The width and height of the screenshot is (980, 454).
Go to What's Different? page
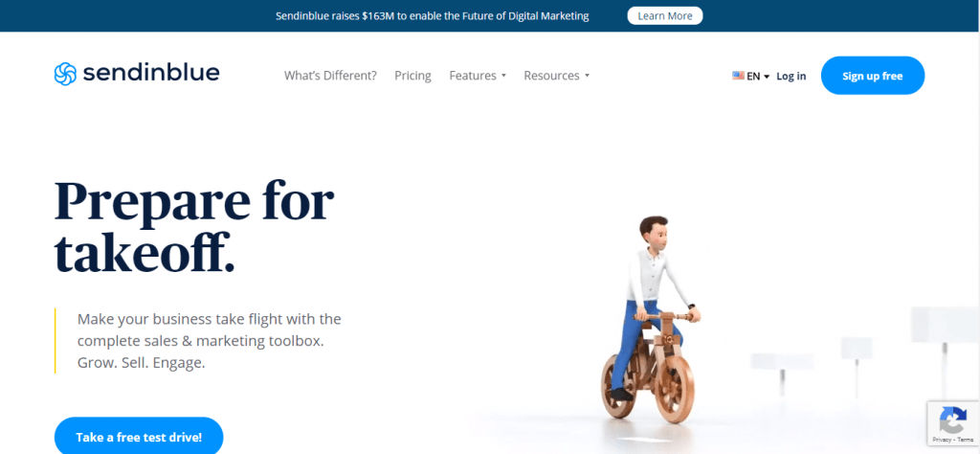(x=330, y=76)
